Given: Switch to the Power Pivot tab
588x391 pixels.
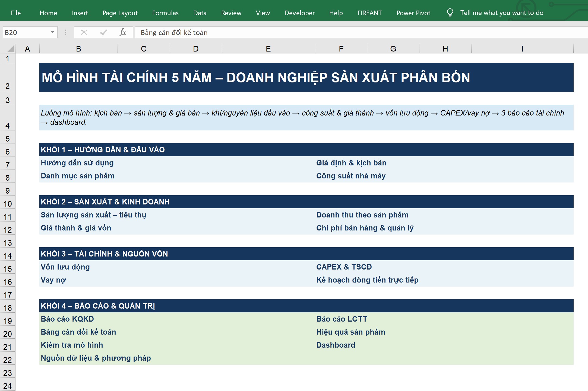Looking at the screenshot, I should tap(413, 13).
